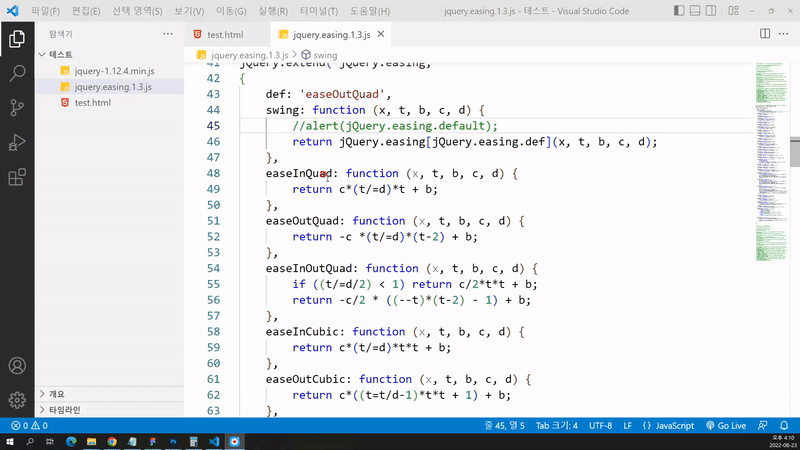Open the Search view in activity bar
The image size is (800, 450).
[17, 73]
